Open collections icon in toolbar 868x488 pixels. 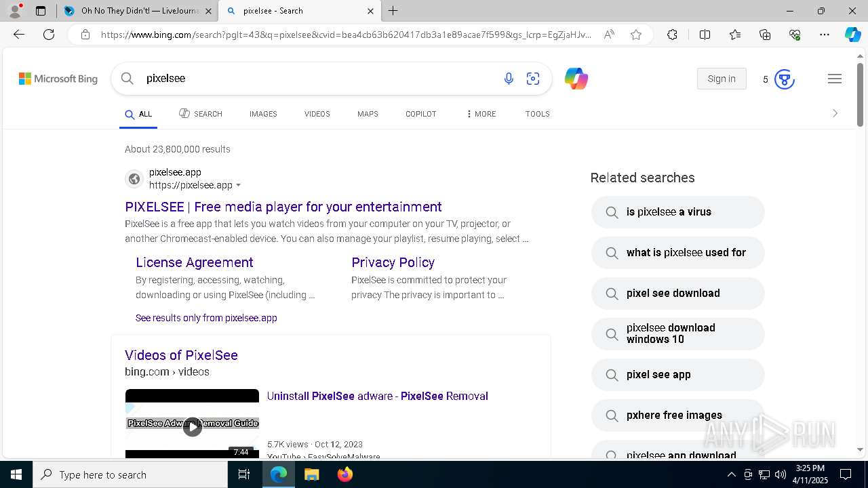[765, 35]
